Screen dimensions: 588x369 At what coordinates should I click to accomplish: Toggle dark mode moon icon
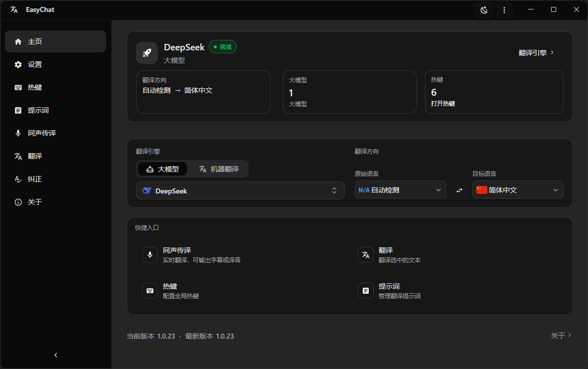point(484,10)
